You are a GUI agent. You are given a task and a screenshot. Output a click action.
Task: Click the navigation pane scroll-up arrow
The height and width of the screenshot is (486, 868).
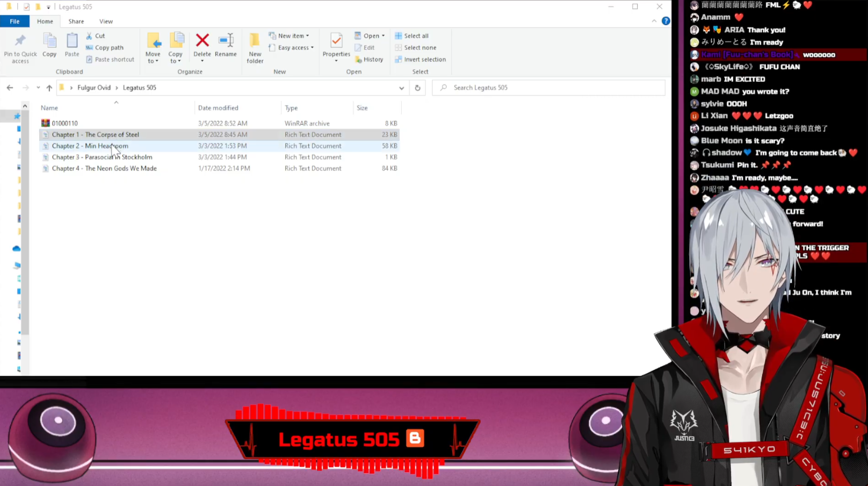(25, 106)
